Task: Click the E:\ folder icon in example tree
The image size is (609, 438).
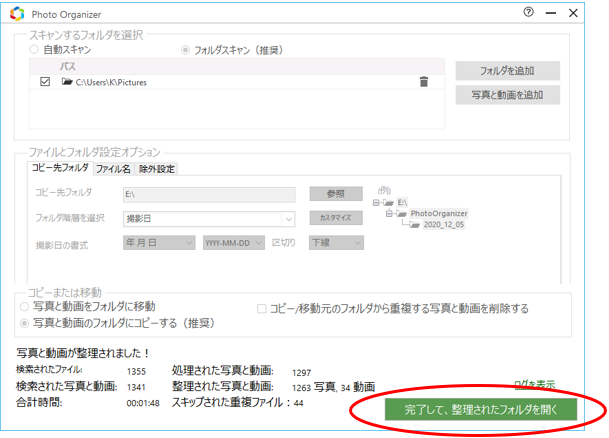Action: 388,202
